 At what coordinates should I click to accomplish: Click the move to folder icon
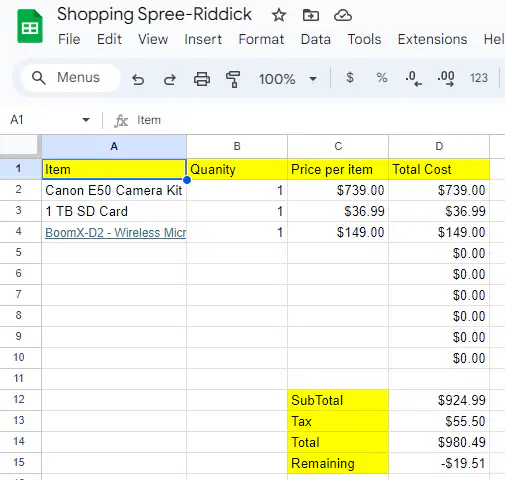click(x=310, y=15)
